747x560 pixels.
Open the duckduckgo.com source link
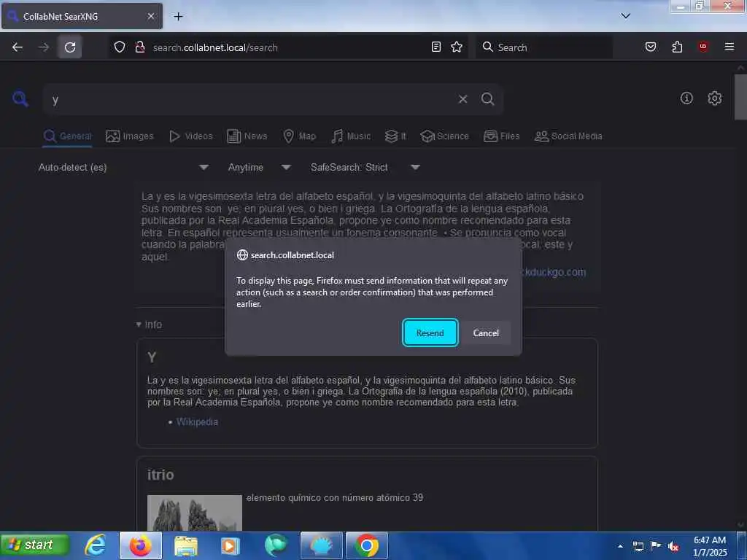click(x=554, y=272)
